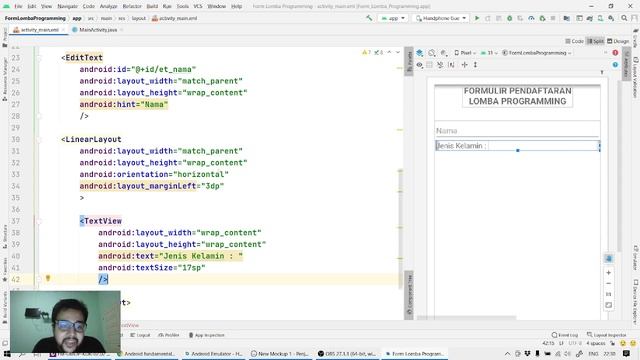
Task: Click the green Run app button
Action: (477, 18)
